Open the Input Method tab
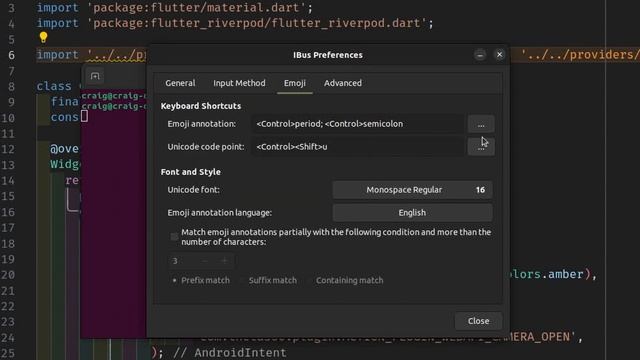The height and width of the screenshot is (360, 640). 239,83
